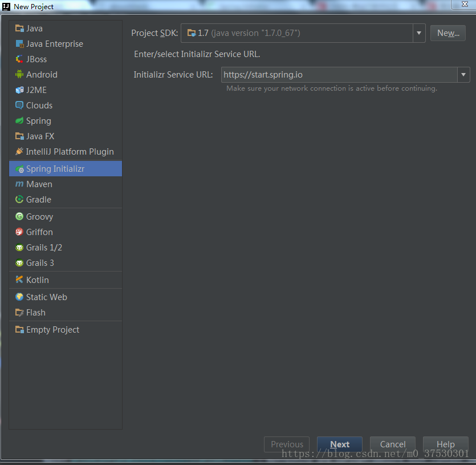Click the Flash folder icon
476x465 pixels.
pyautogui.click(x=19, y=313)
